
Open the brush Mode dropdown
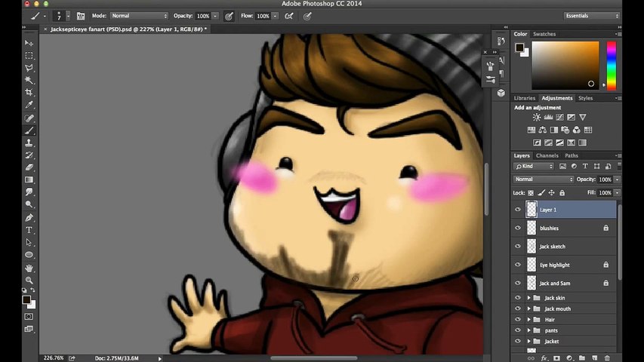139,16
